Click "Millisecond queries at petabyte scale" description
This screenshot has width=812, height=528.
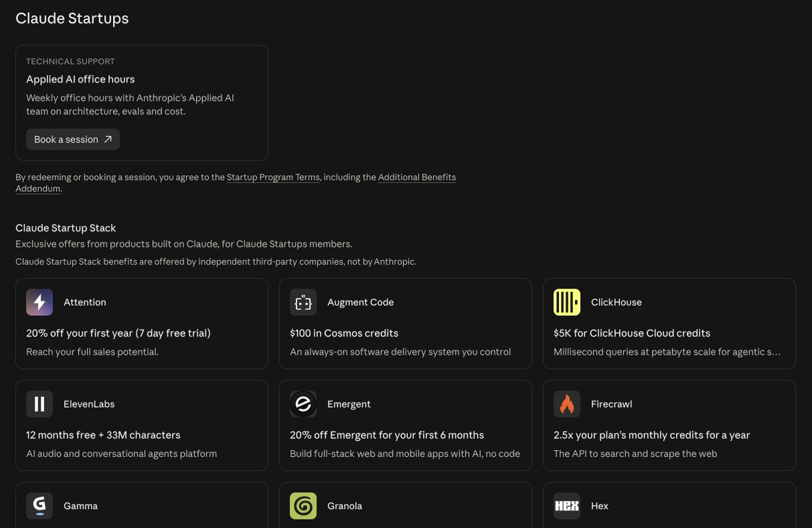(667, 352)
